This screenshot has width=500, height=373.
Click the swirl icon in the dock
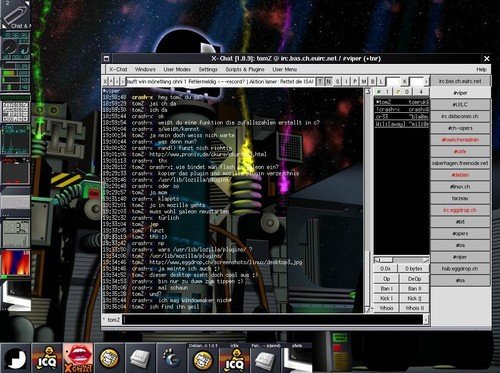pyautogui.click(x=171, y=358)
